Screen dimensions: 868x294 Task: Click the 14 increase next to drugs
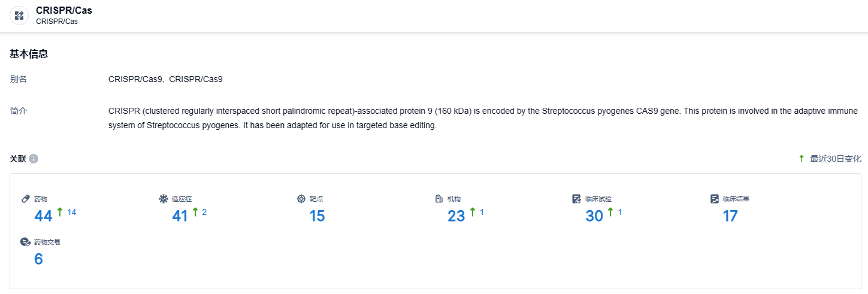(71, 212)
